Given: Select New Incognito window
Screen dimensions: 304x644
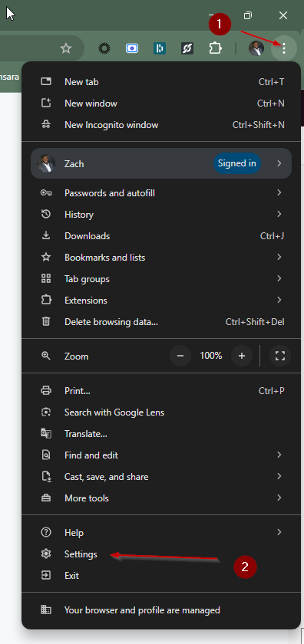Looking at the screenshot, I should [161, 125].
